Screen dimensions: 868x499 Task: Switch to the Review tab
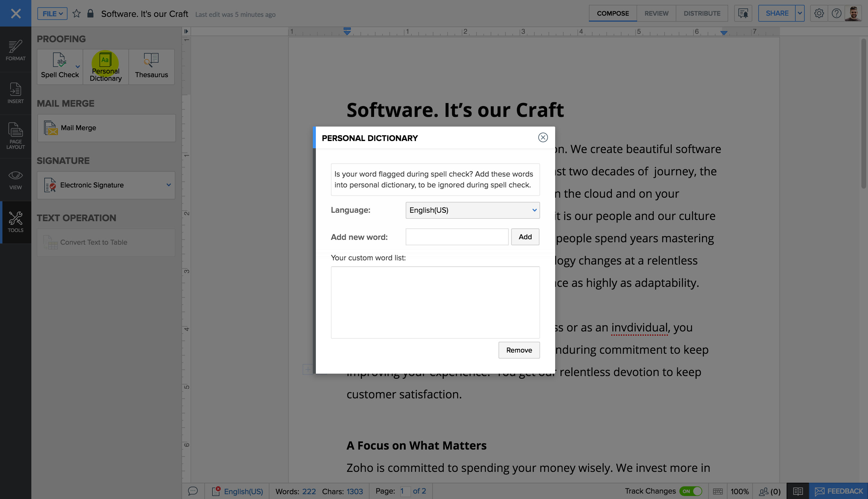656,13
